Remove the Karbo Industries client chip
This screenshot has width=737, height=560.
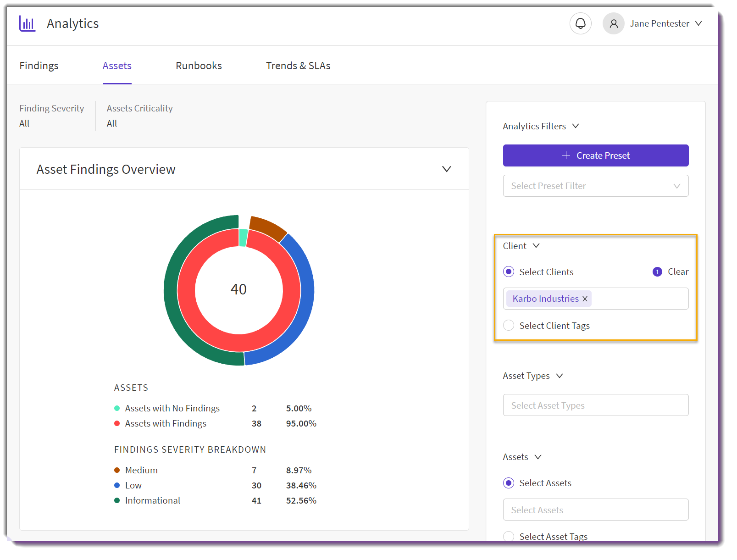[x=585, y=299]
